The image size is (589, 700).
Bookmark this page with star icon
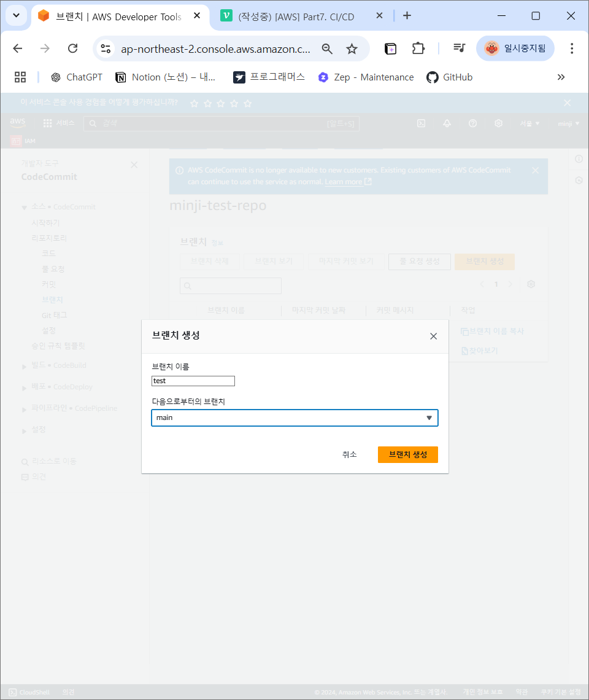click(x=352, y=49)
